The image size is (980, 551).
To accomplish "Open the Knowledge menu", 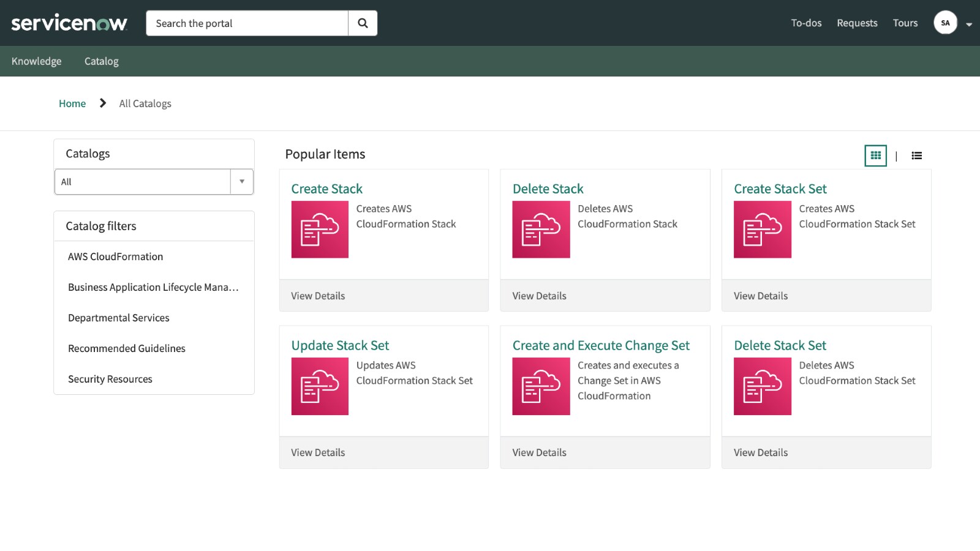I will (37, 61).
